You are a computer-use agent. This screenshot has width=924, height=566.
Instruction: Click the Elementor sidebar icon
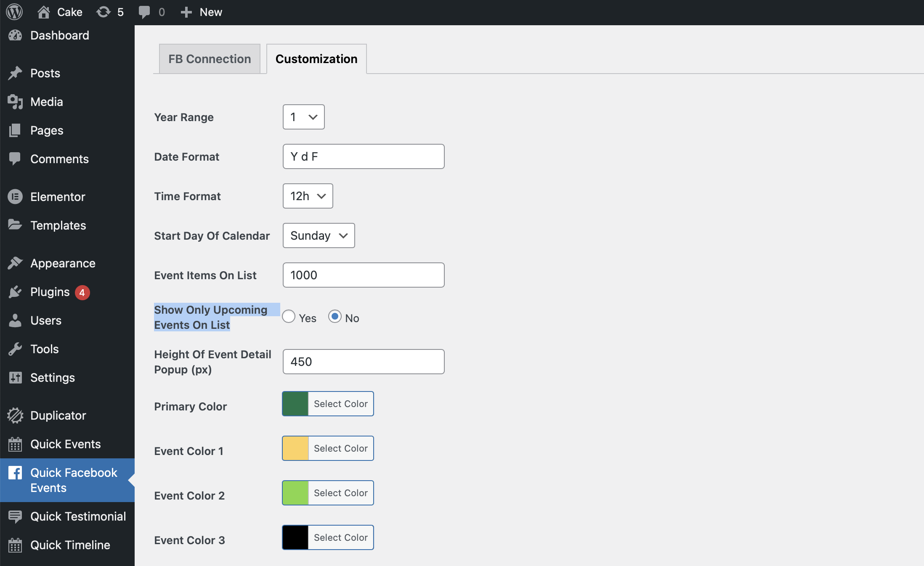[x=15, y=197]
